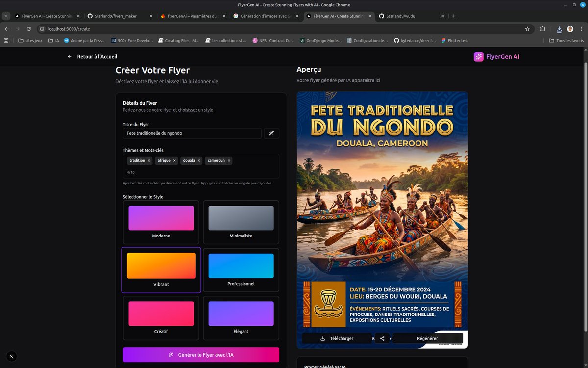Click the FlyerGen AI logo icon
Screen dimensions: 588x368
coord(478,57)
